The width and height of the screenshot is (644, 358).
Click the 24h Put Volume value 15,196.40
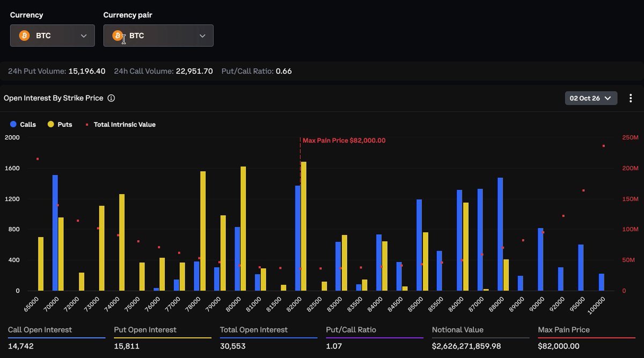tap(87, 71)
